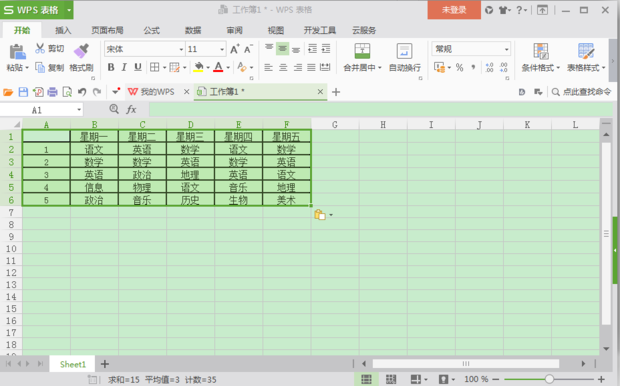Apply percent style format
Viewport: 620px width, 386px height.
[x=459, y=68]
